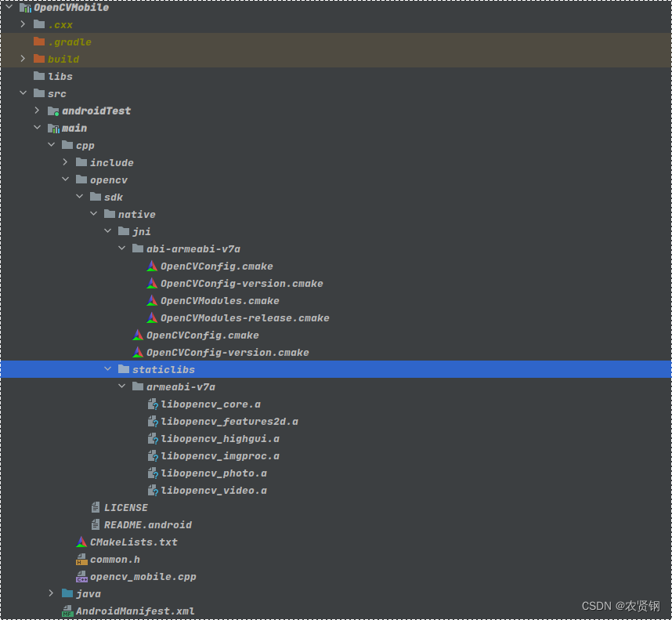Click the library file icon for libopencv_core.a
The image size is (672, 620).
pyautogui.click(x=153, y=404)
